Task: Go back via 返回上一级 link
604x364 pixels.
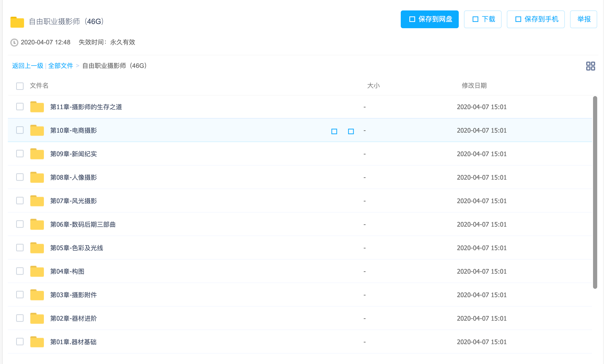Action: point(28,66)
